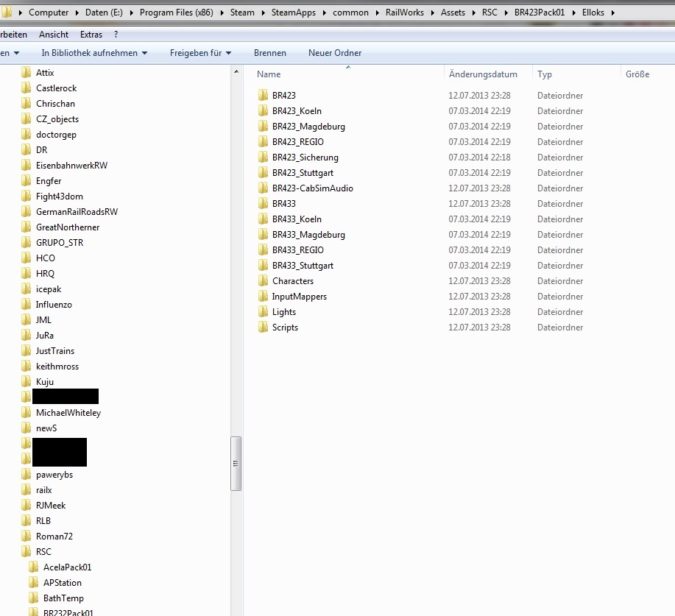Select the BR423_Stuttgart folder icon
Image resolution: width=675 pixels, height=616 pixels.
point(263,173)
